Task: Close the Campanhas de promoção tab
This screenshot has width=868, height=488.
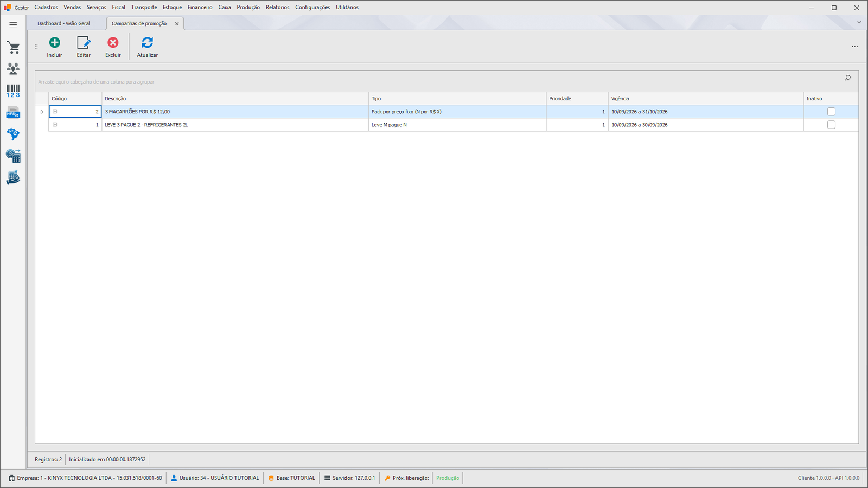Action: tap(177, 24)
